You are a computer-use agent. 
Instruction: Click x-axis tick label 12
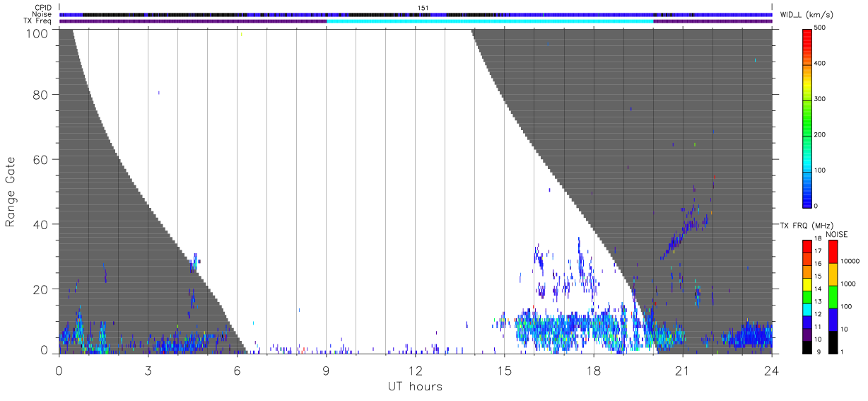pyautogui.click(x=415, y=370)
